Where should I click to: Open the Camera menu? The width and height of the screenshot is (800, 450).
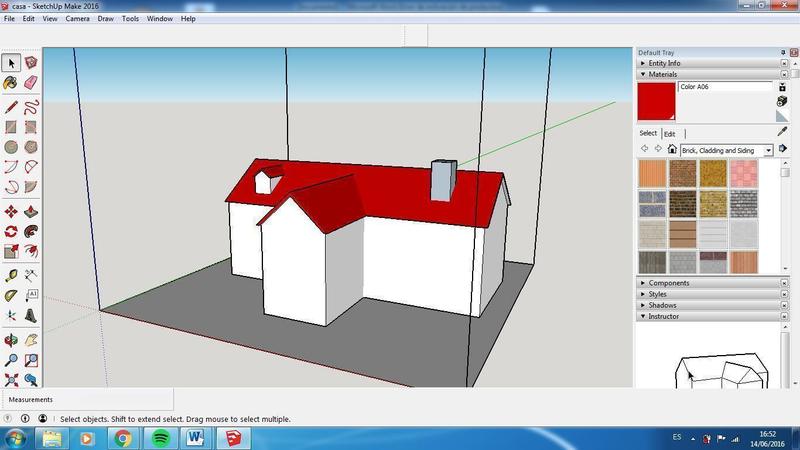click(77, 19)
